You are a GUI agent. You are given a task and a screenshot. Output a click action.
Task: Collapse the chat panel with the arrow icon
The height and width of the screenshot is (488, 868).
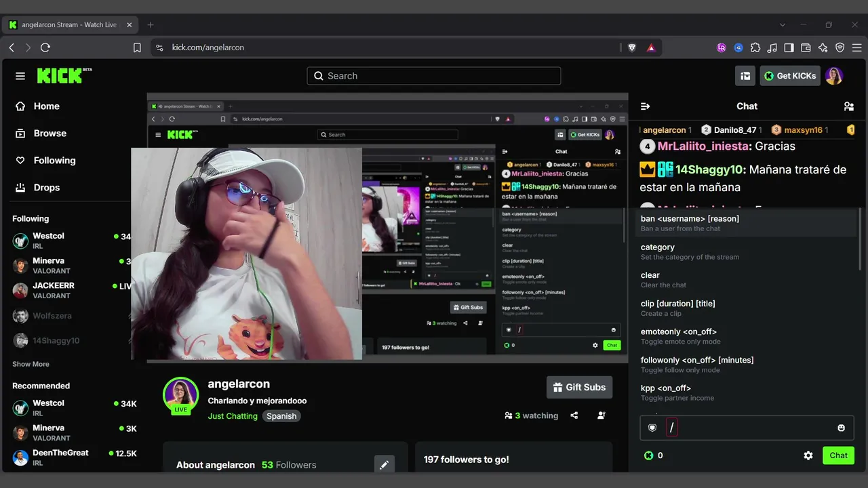645,106
